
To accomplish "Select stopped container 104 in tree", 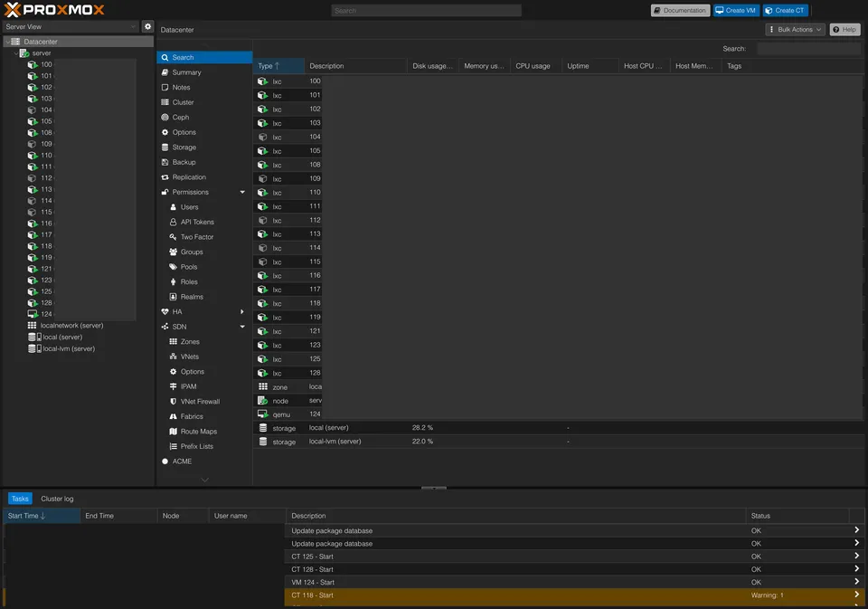I will point(33,110).
